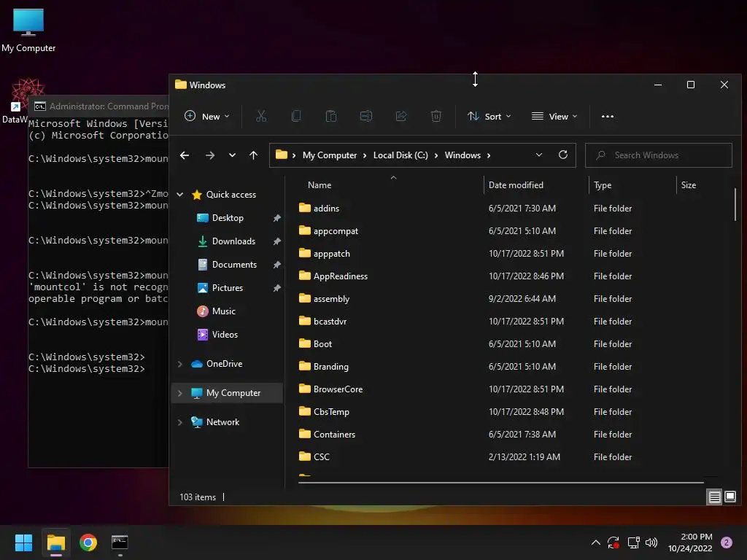
Task: Go forward with the right arrow
Action: tap(209, 155)
